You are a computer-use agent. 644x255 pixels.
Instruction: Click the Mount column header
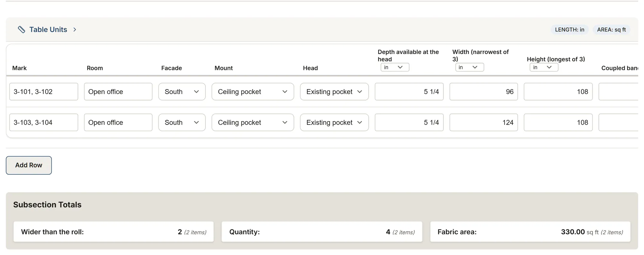[x=223, y=68]
